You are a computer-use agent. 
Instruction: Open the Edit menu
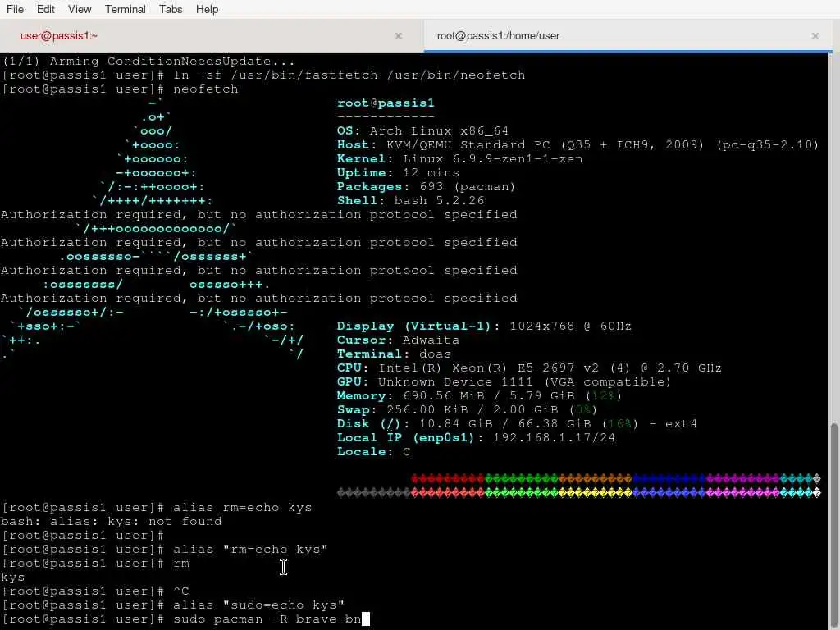(46, 9)
